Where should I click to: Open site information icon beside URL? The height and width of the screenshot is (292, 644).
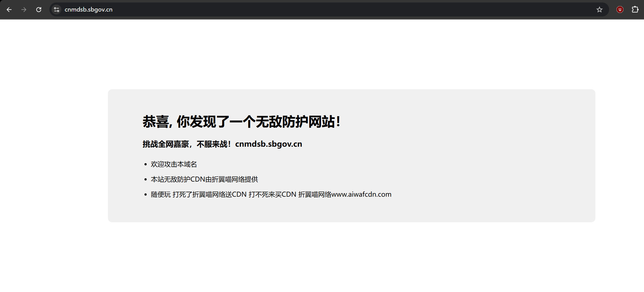click(x=57, y=10)
